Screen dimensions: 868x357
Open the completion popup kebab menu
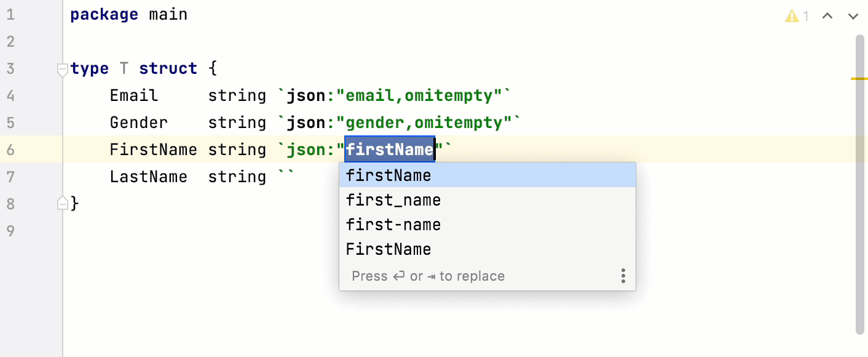(x=623, y=276)
